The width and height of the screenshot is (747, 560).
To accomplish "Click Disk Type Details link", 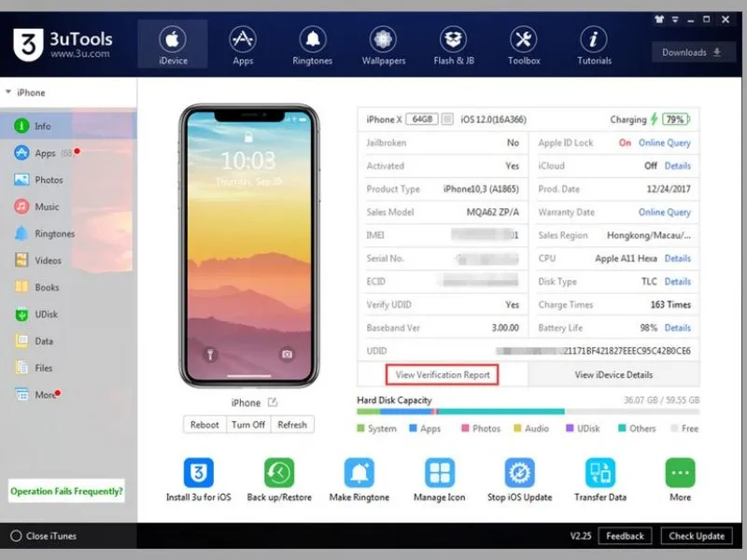I will 678,282.
